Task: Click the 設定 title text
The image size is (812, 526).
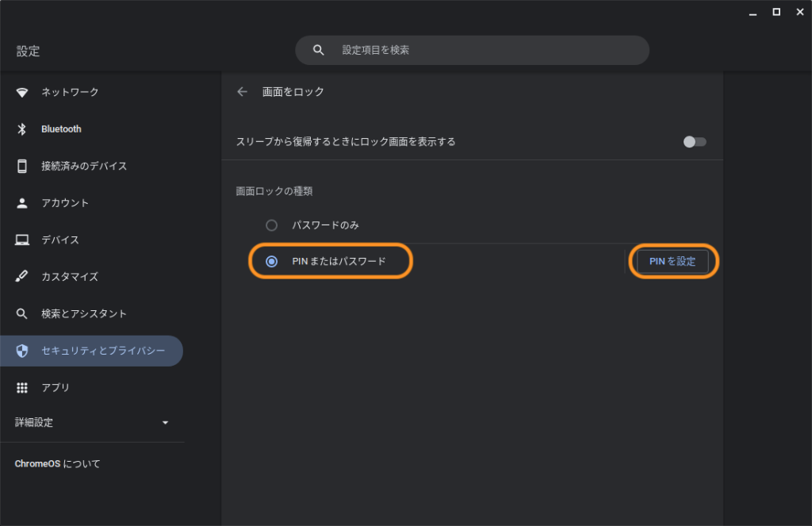Action: point(28,52)
